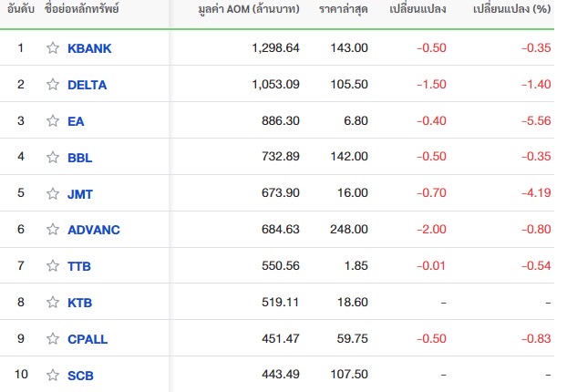The height and width of the screenshot is (392, 567).
Task: Add BBL to favorites with the star
Action: pyautogui.click(x=53, y=158)
